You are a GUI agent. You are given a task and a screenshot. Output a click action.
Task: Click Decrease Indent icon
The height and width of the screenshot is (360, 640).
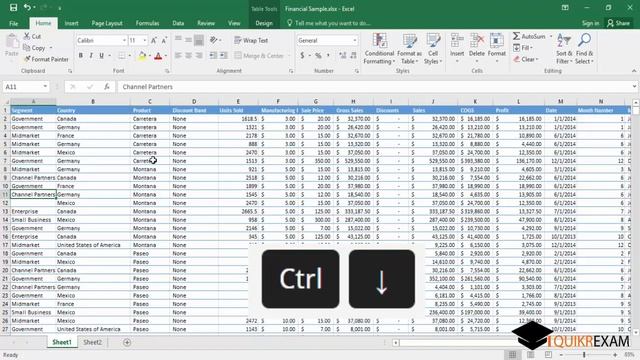[x=213, y=56]
